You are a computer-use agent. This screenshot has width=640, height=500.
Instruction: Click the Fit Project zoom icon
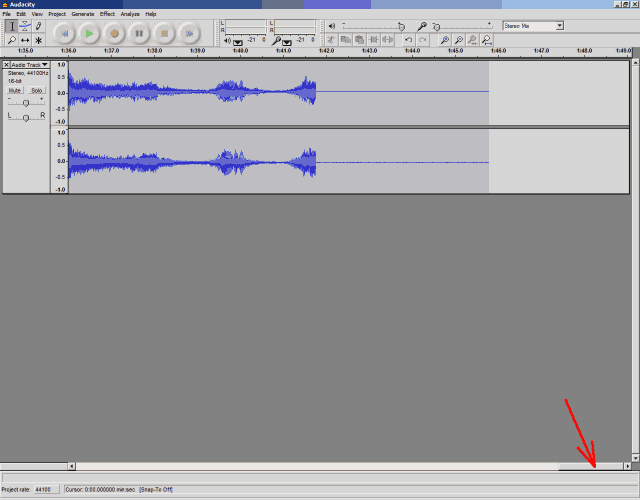(x=486, y=41)
